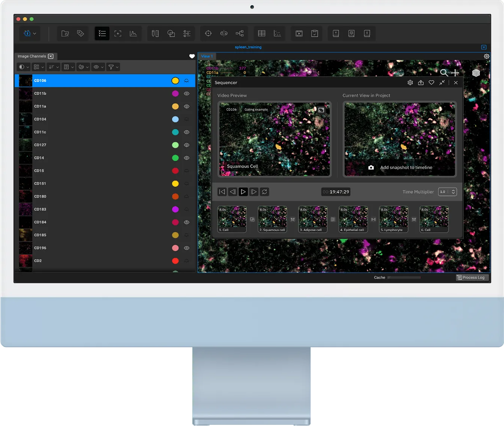This screenshot has width=504, height=426.
Task: Toggle visibility of the CD11c channel
Action: pyautogui.click(x=187, y=132)
